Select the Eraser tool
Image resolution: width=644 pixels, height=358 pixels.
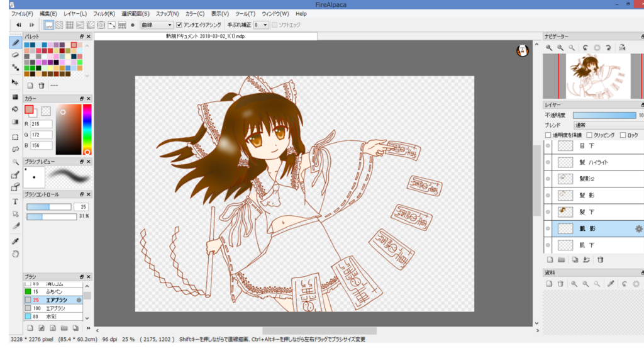click(x=16, y=55)
